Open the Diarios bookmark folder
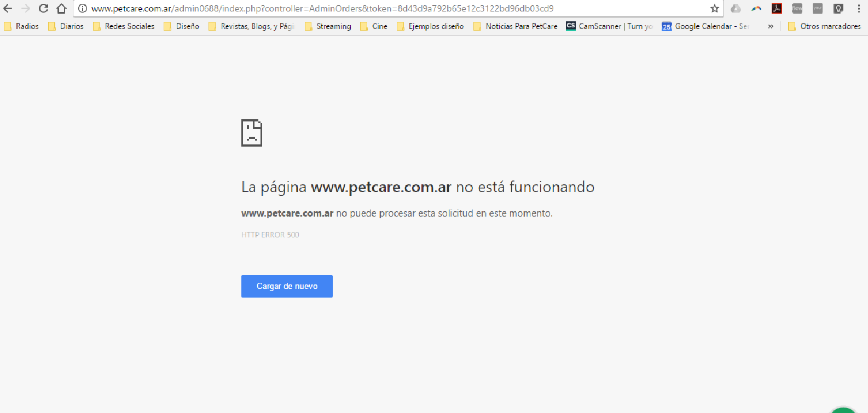Viewport: 868px width, 413px height. pos(66,26)
